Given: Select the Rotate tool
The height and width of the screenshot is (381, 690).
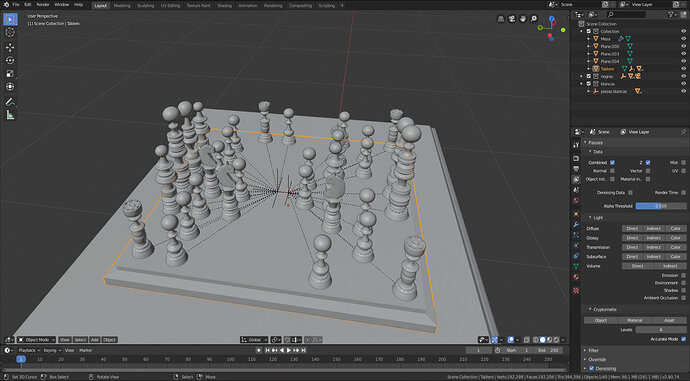Looking at the screenshot, I should point(10,60).
